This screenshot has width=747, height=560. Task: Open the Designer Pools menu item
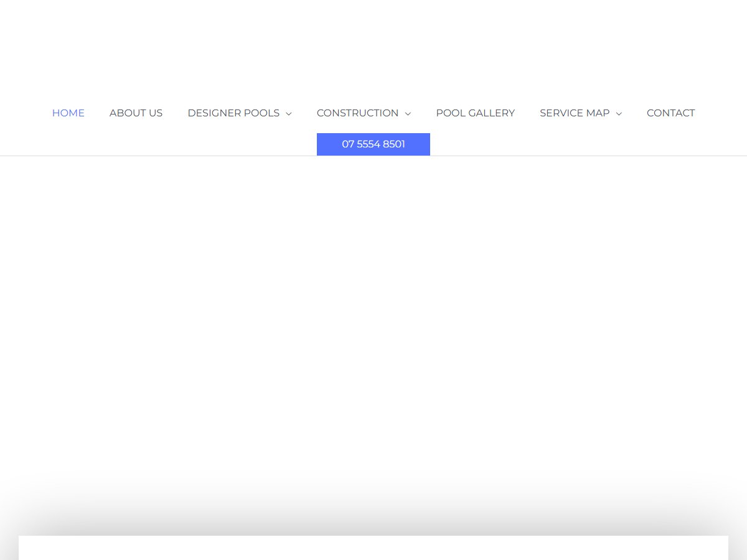pyautogui.click(x=233, y=113)
